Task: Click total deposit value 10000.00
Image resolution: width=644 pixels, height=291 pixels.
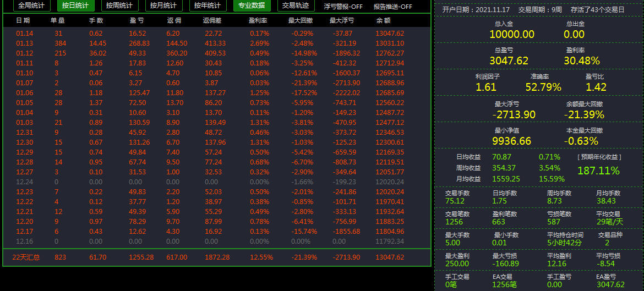Action: 512,34
